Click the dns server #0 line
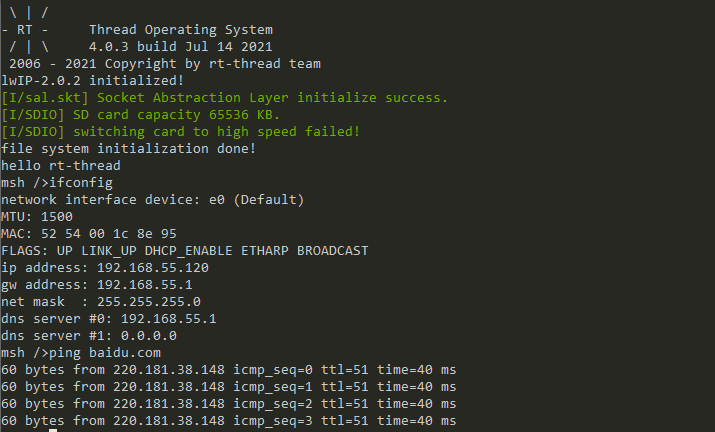 coord(109,319)
